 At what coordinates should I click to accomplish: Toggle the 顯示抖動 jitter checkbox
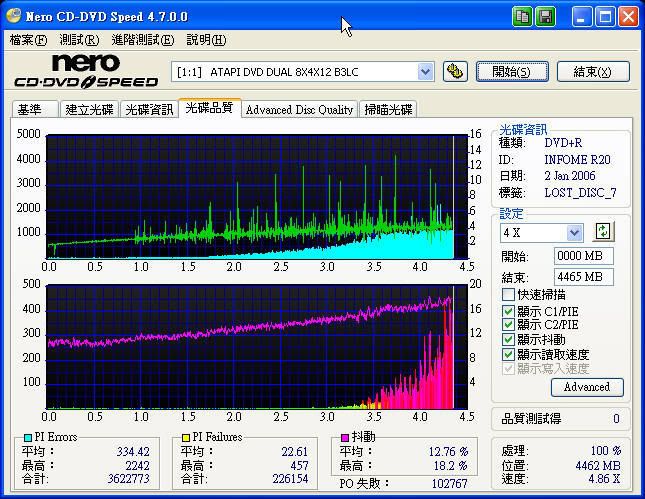[509, 340]
